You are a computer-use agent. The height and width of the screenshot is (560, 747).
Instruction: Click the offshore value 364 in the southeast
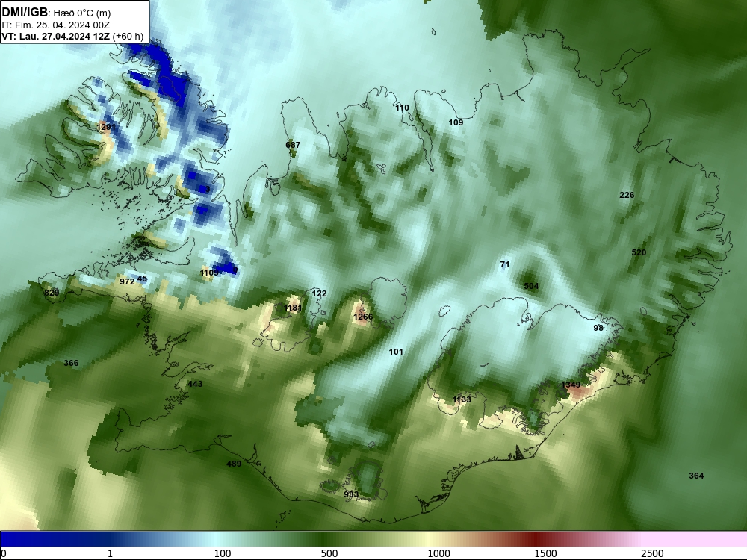click(696, 476)
